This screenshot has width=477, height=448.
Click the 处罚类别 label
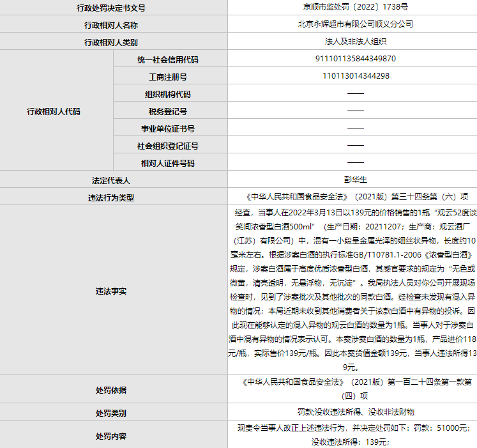click(x=111, y=413)
